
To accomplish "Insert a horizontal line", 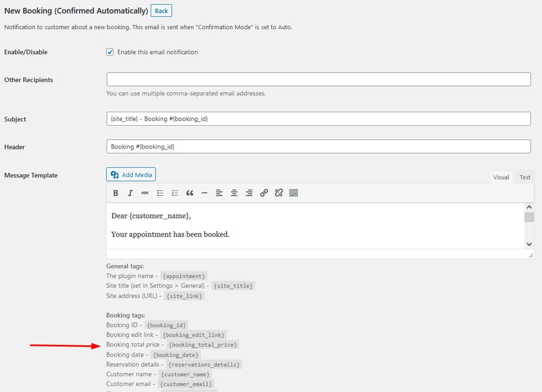I will [205, 193].
